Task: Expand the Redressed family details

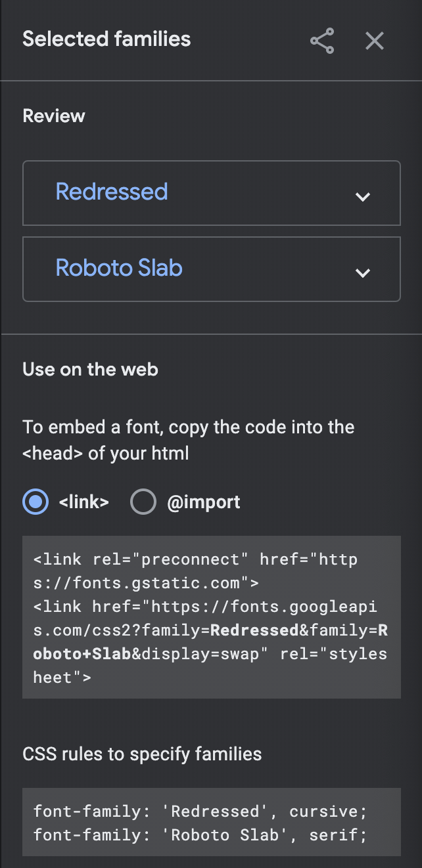Action: 363,195
